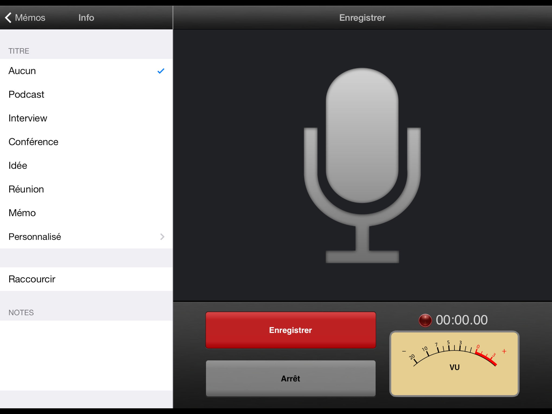Click into the Notes text field
Image resolution: width=552 pixels, height=414 pixels.
[86, 356]
